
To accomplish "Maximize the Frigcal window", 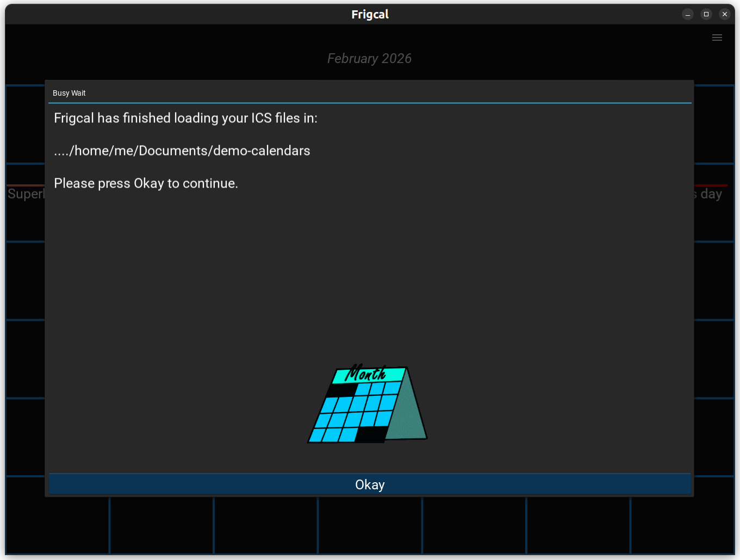I will (706, 14).
